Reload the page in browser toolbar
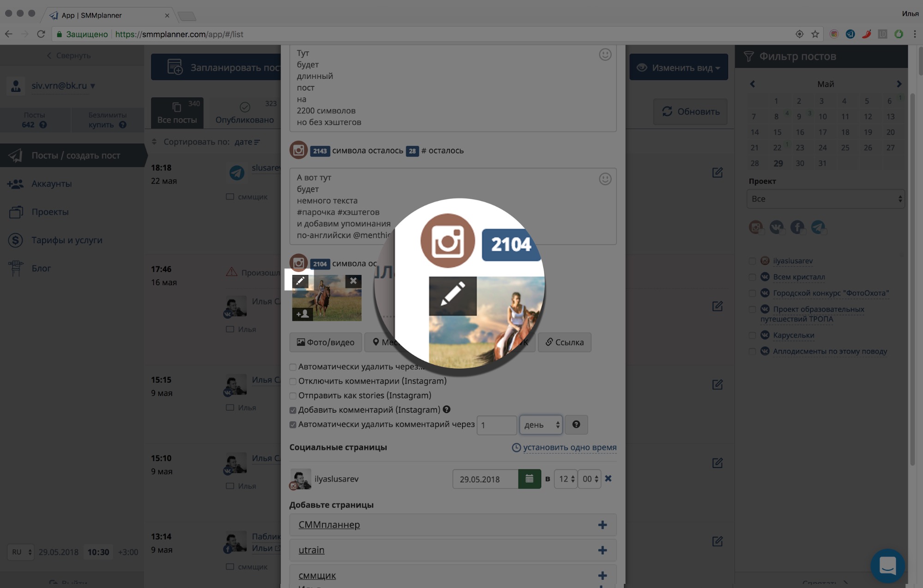 point(41,34)
